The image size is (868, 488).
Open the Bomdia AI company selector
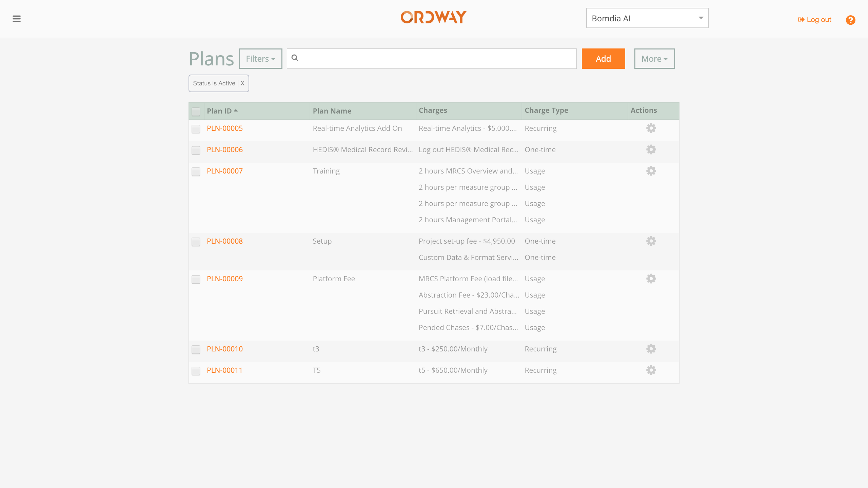[x=647, y=18]
